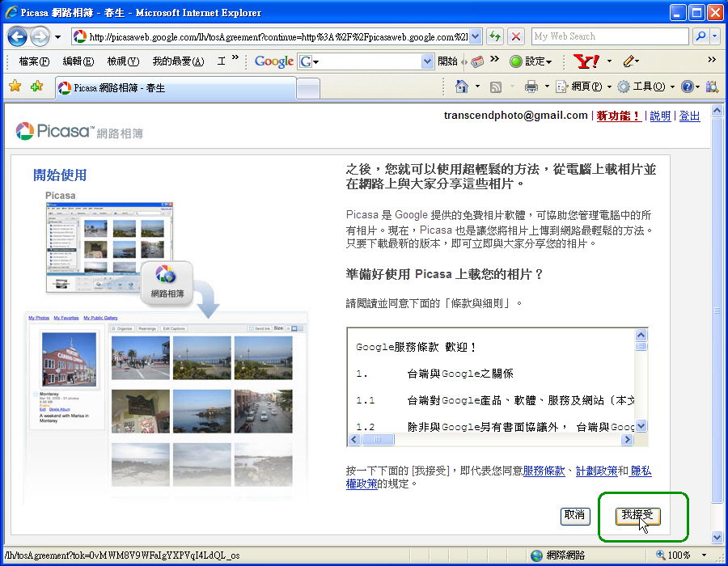728x566 pixels.
Task: Select the Picasa 網路相簿 - 春生 tab
Action: tap(176, 87)
